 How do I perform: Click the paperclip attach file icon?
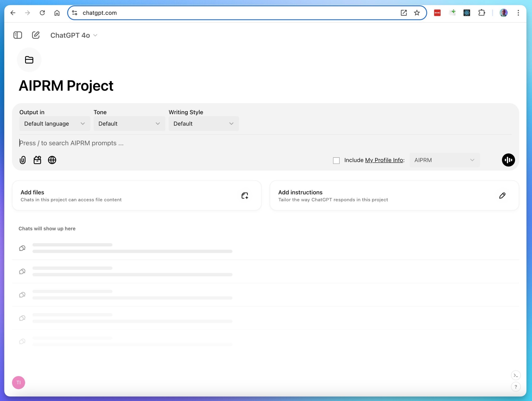(23, 160)
